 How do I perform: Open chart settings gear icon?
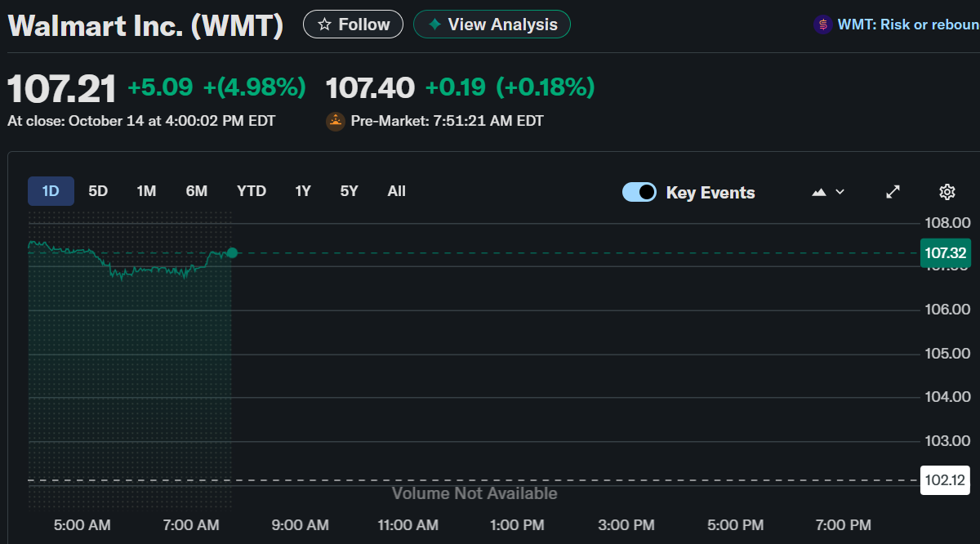click(x=947, y=192)
